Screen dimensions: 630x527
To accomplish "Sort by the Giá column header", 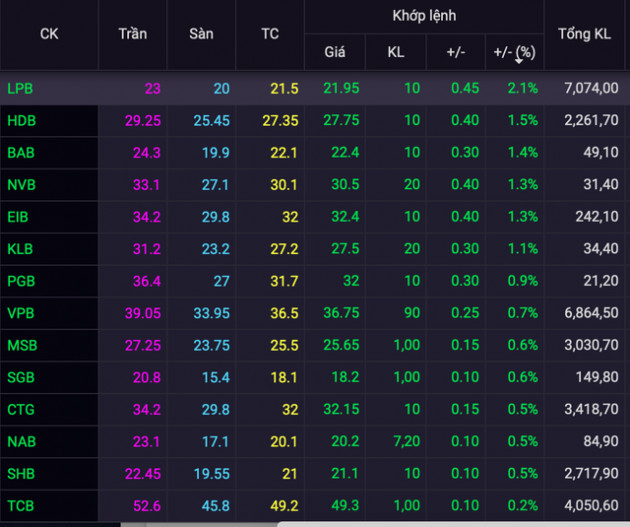I will tap(335, 52).
